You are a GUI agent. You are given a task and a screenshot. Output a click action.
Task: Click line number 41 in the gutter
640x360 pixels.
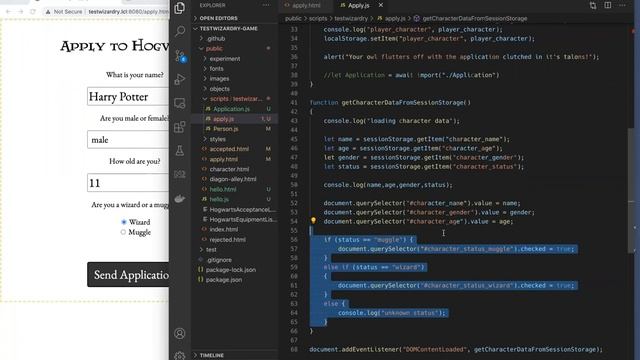coord(294,102)
